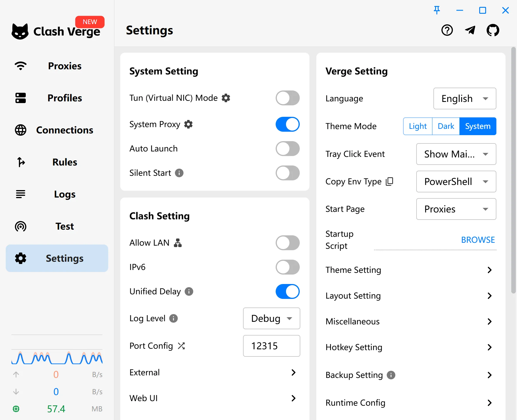Disable the System Proxy switch
The height and width of the screenshot is (420, 517).
click(x=288, y=124)
